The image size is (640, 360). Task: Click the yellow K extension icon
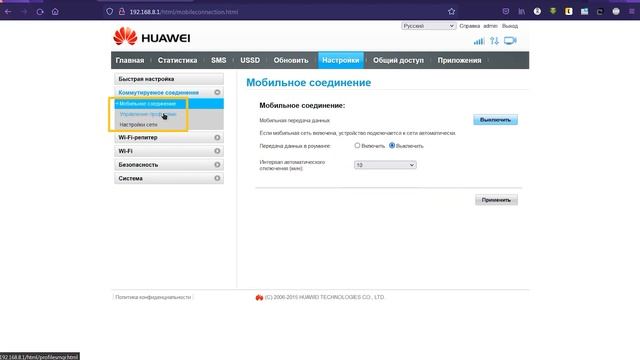[569, 11]
